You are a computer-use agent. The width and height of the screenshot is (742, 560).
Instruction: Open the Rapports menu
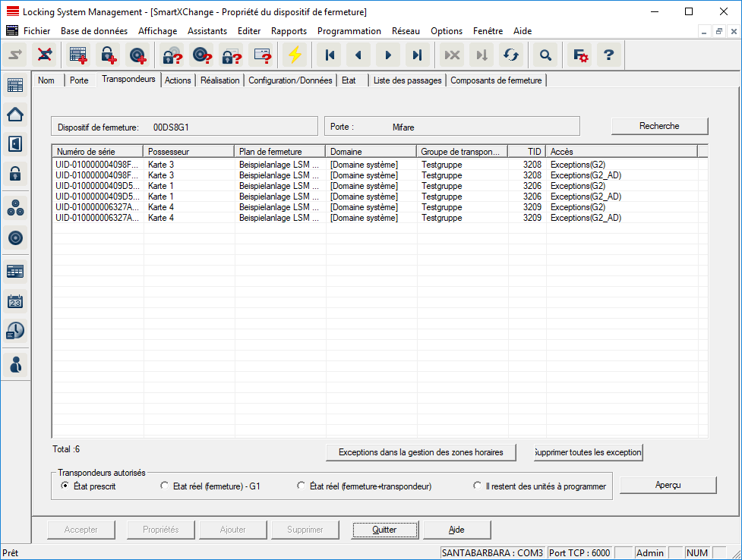[289, 31]
